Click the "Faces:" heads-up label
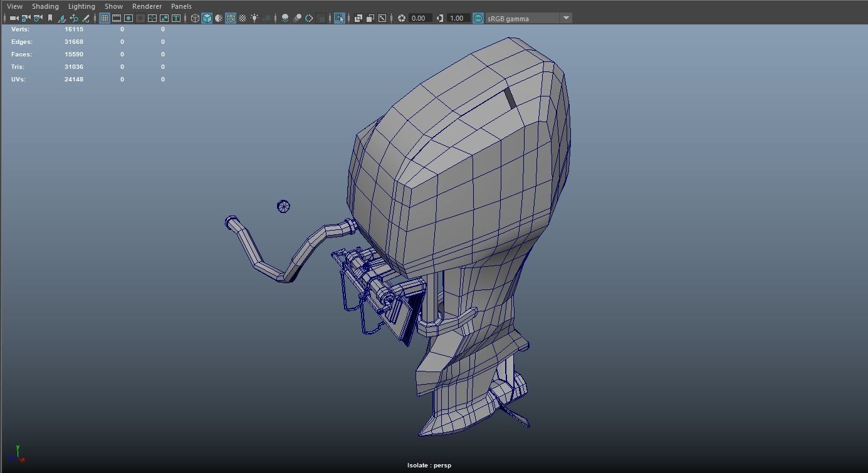The image size is (868, 473). pos(22,55)
